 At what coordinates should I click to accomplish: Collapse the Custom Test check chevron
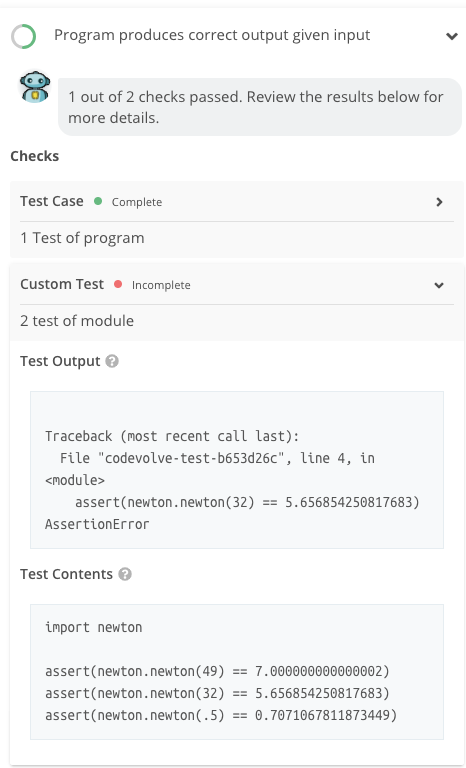click(x=439, y=285)
